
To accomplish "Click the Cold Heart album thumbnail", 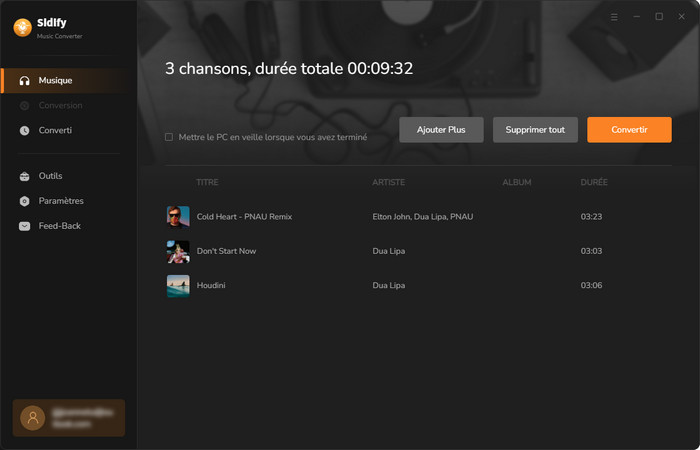I will (178, 217).
